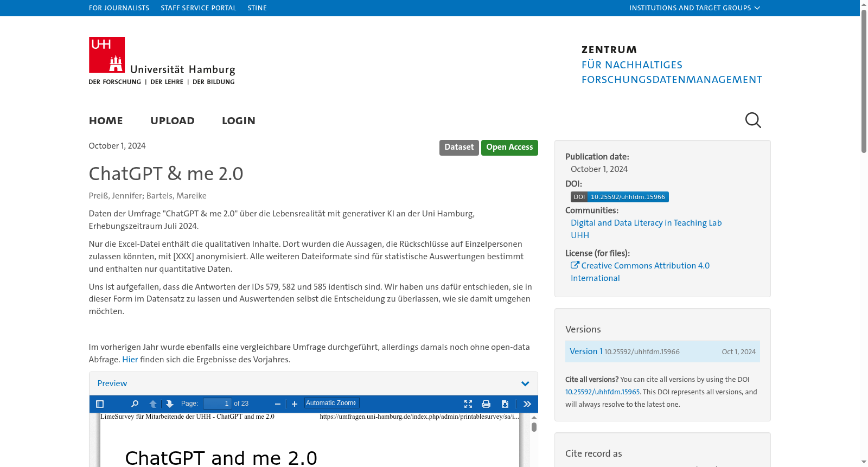Download the previewed PDF file
Viewport: 868px width, 467px height.
point(505,404)
